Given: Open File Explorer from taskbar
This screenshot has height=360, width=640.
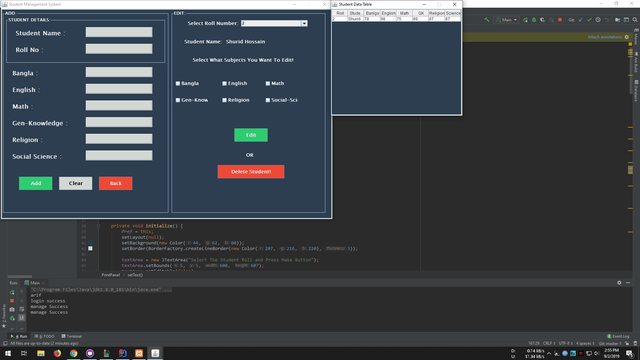Looking at the screenshot, I should click(x=41, y=353).
